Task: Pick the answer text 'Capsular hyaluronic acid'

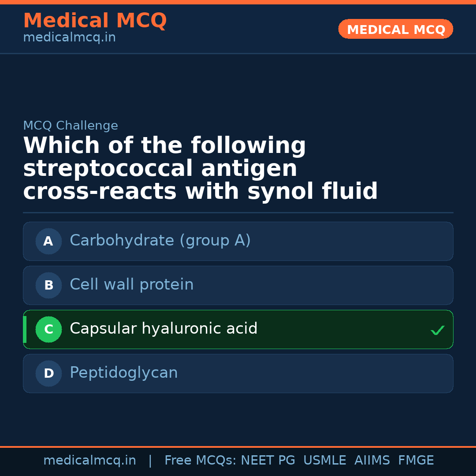Action: point(164,329)
